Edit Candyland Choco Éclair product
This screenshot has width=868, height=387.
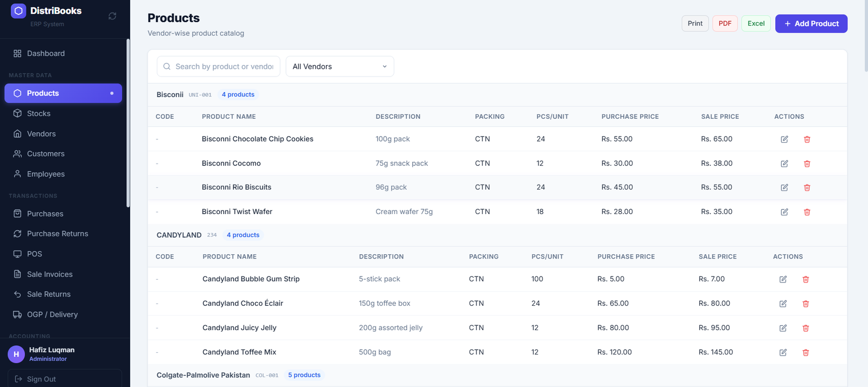[x=783, y=304]
